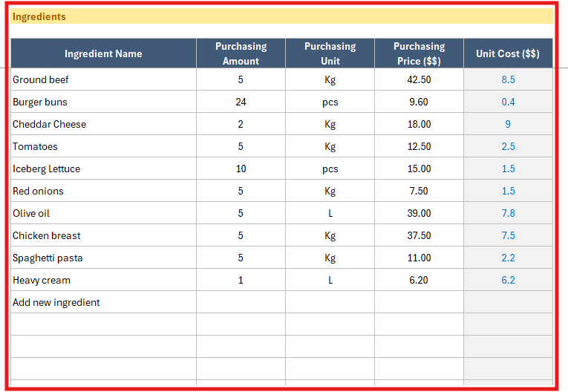Select Cheddar Cheese purchasing amount 2
The width and height of the screenshot is (568, 392).
241,124
